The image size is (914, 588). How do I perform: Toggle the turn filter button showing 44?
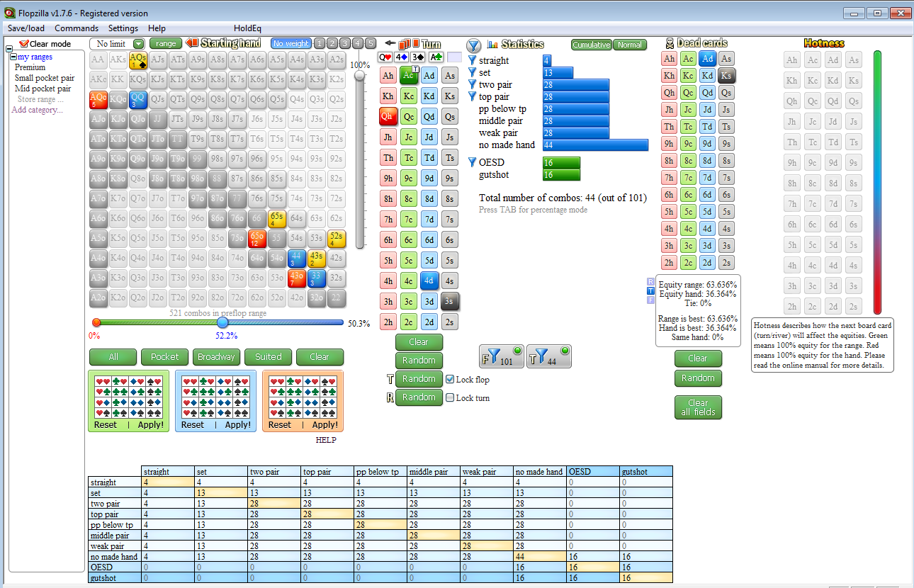coord(548,356)
